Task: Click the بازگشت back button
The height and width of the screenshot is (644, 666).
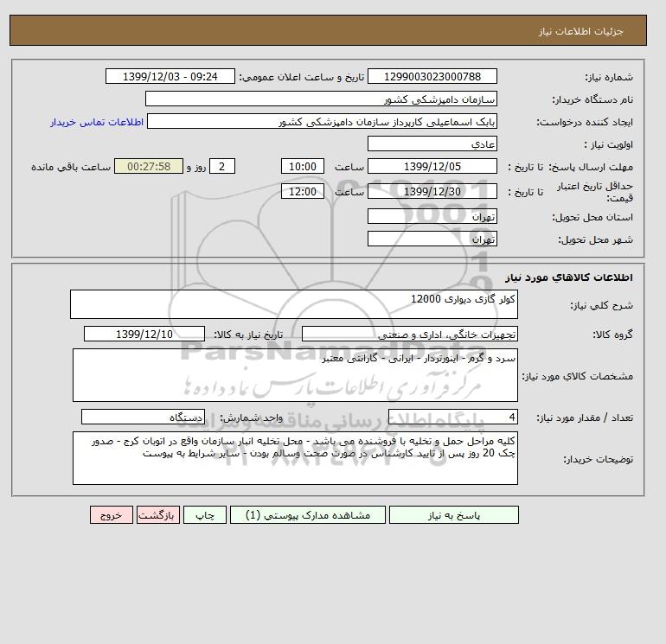Action: click(x=158, y=514)
